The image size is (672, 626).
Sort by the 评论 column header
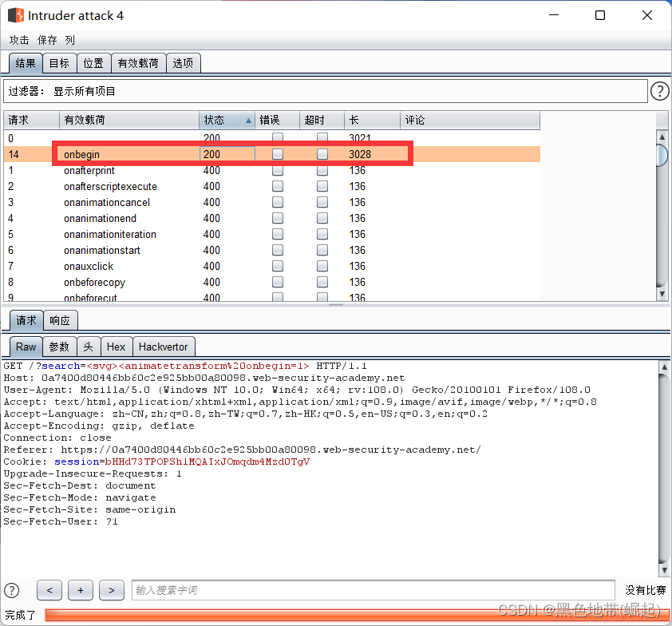[470, 120]
